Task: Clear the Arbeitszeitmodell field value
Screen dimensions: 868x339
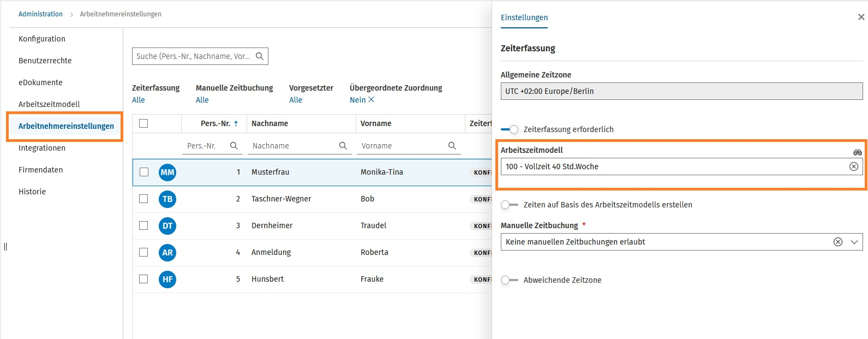Action: pyautogui.click(x=854, y=166)
